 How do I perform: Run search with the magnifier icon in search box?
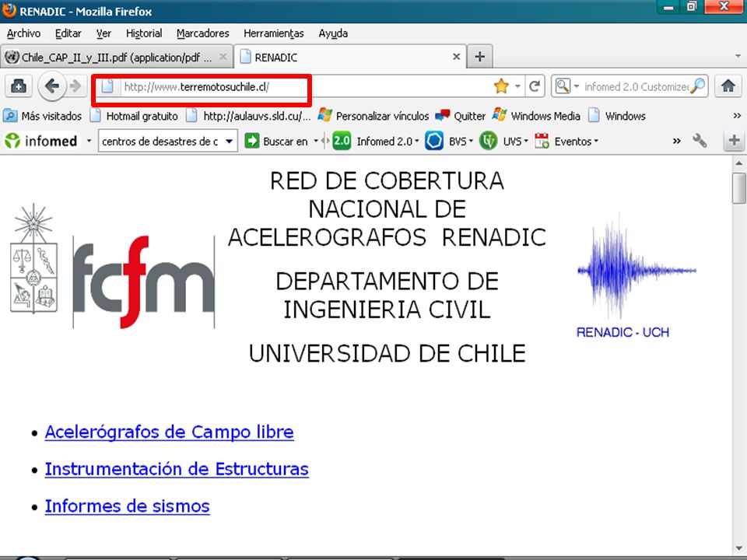pyautogui.click(x=697, y=86)
